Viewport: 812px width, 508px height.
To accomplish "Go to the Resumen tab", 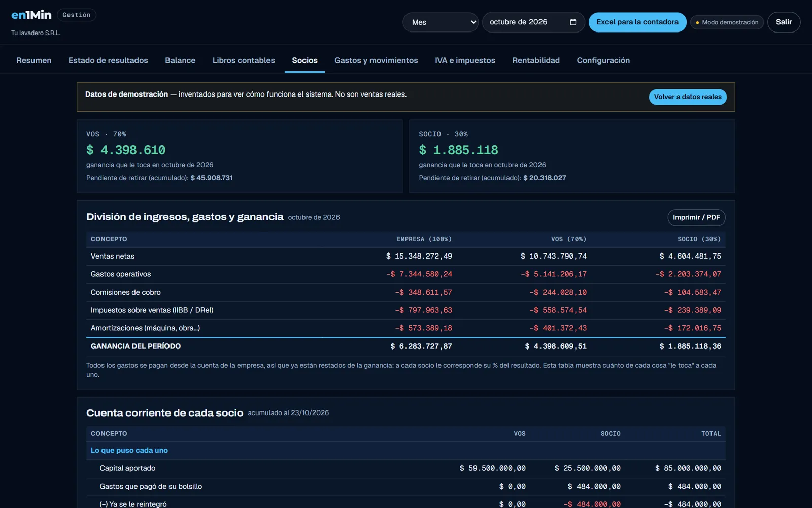I will [x=34, y=60].
